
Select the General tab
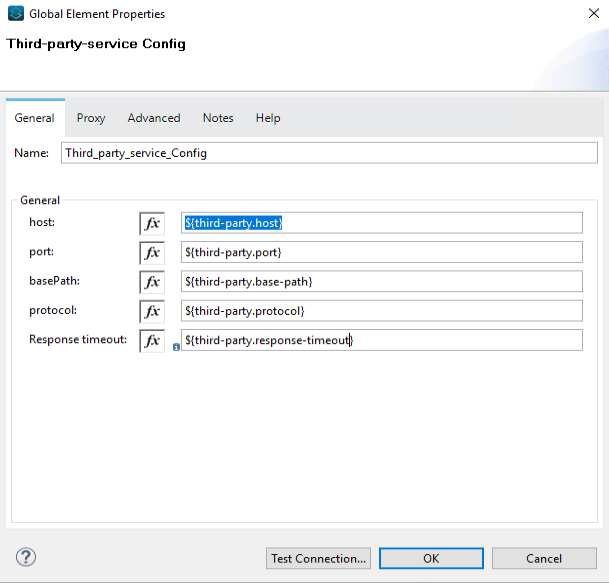pyautogui.click(x=35, y=118)
